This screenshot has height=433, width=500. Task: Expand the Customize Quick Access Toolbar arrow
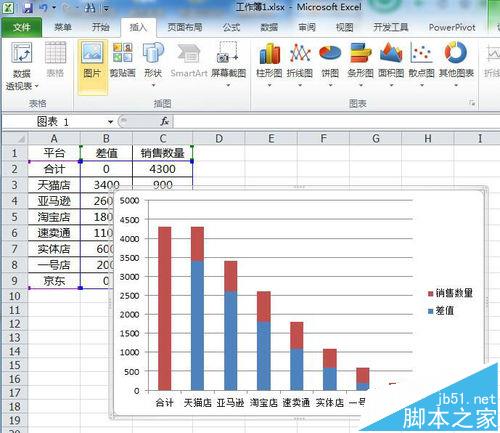[106, 8]
